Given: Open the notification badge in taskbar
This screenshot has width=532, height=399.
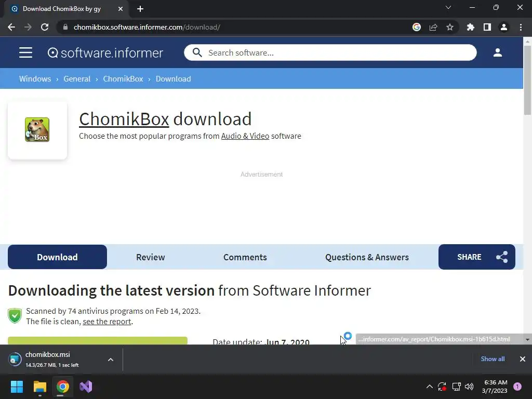Looking at the screenshot, I should [517, 387].
